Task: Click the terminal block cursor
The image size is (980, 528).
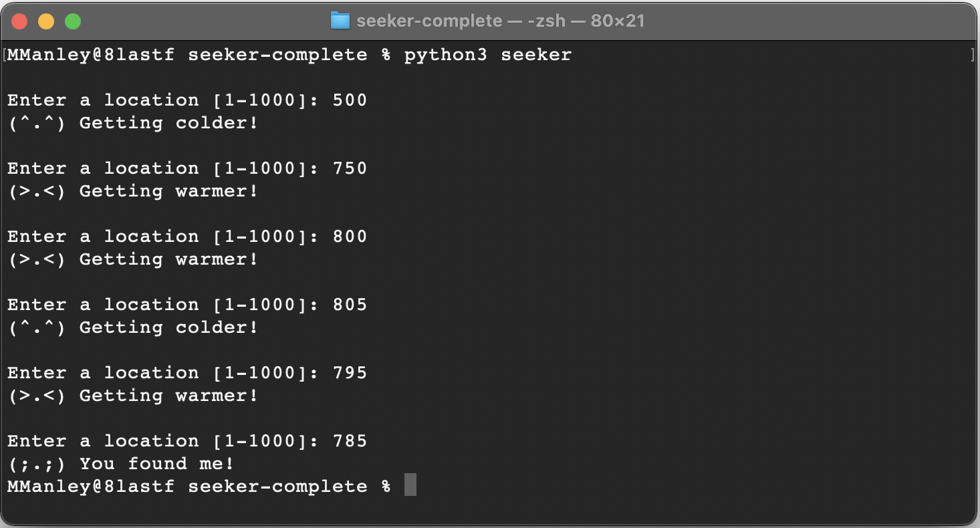Action: [409, 485]
